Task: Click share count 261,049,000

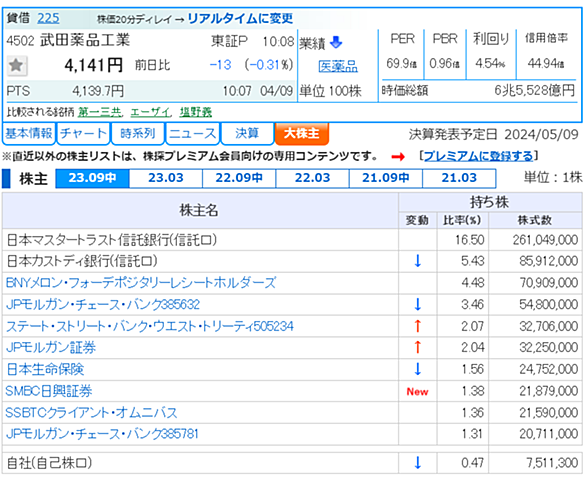Action: (545, 240)
